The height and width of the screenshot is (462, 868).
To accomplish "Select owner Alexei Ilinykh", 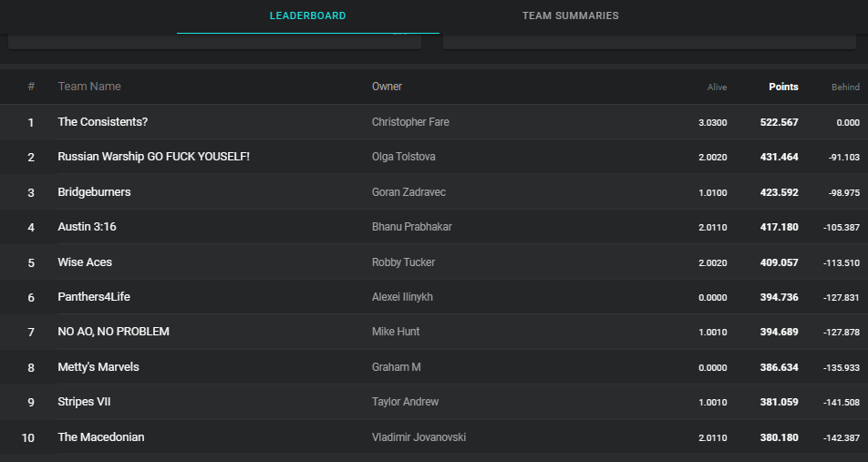I will click(402, 296).
